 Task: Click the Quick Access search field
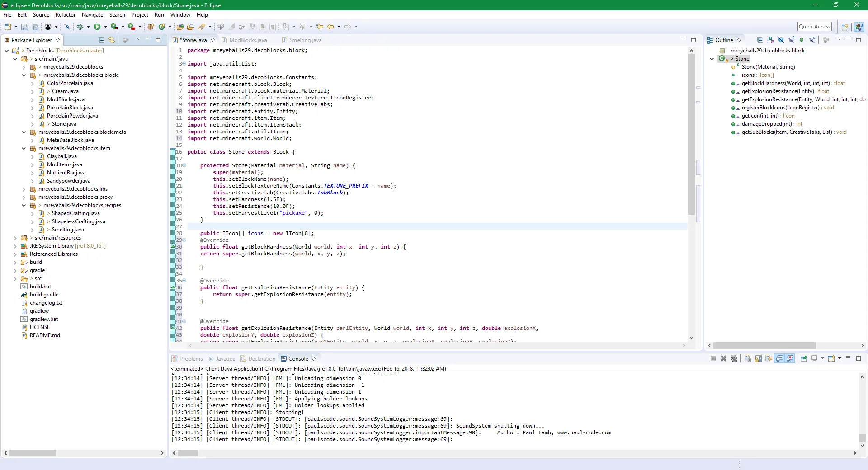815,27
